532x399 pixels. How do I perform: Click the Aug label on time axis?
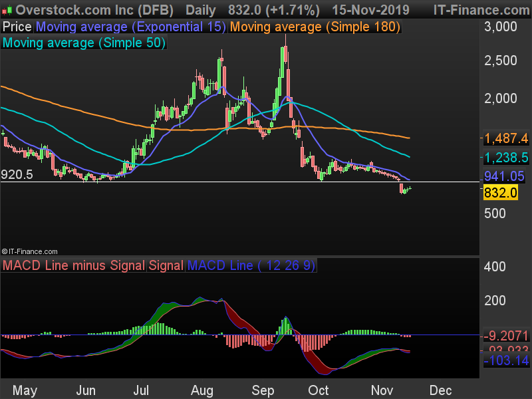(202, 390)
